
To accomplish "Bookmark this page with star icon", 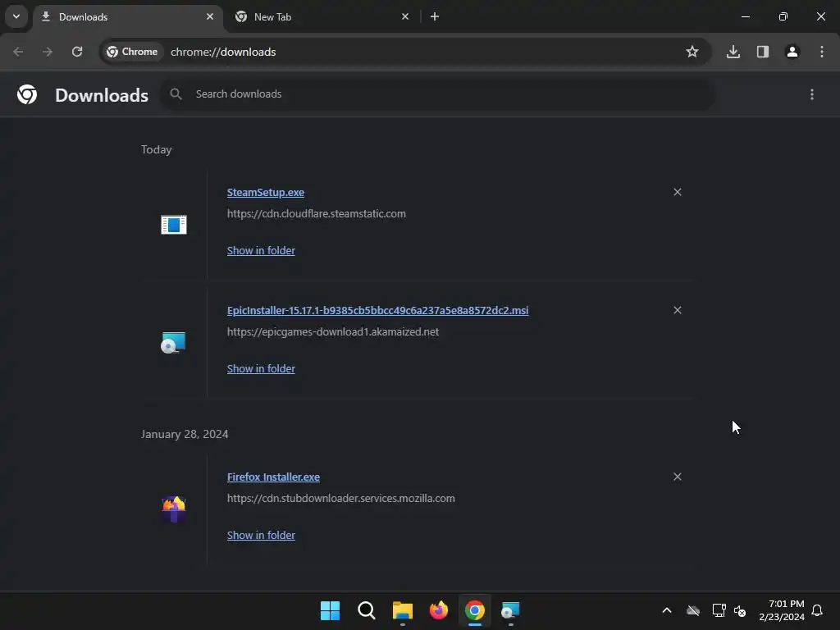I will click(x=692, y=52).
